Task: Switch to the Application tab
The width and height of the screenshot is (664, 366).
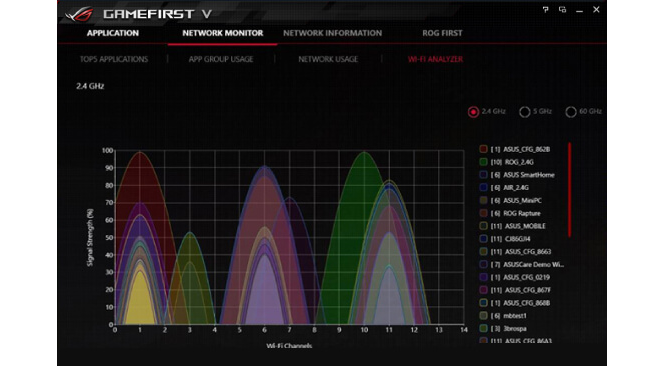Action: (113, 33)
